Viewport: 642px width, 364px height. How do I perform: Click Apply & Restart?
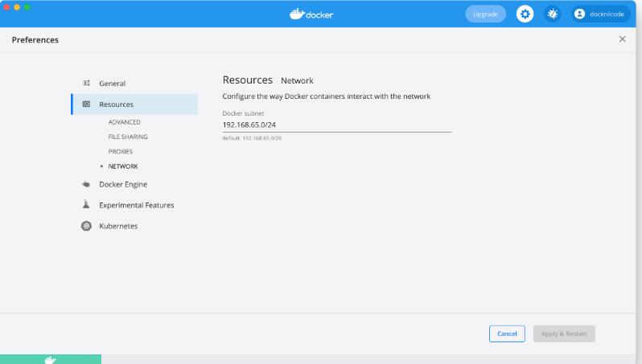click(x=563, y=333)
